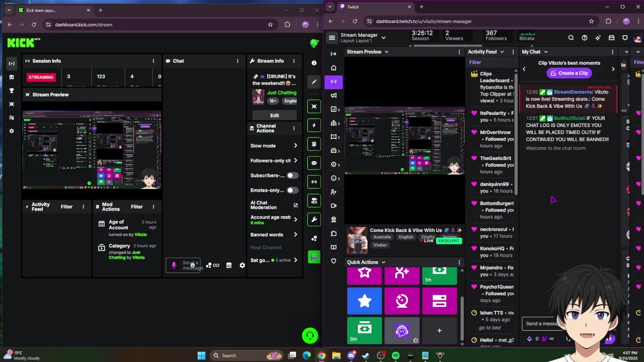Open the Activity Feed panel dropdown in Twitch

(501, 52)
